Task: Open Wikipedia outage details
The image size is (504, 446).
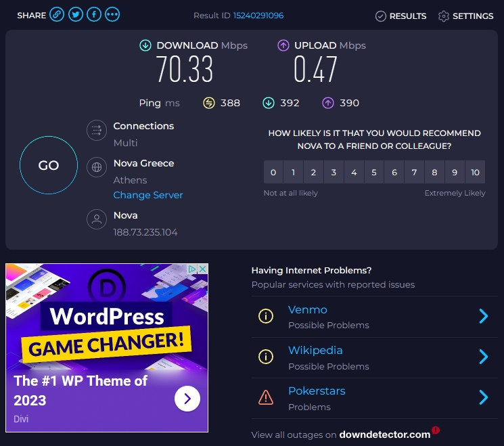Action: click(315, 350)
